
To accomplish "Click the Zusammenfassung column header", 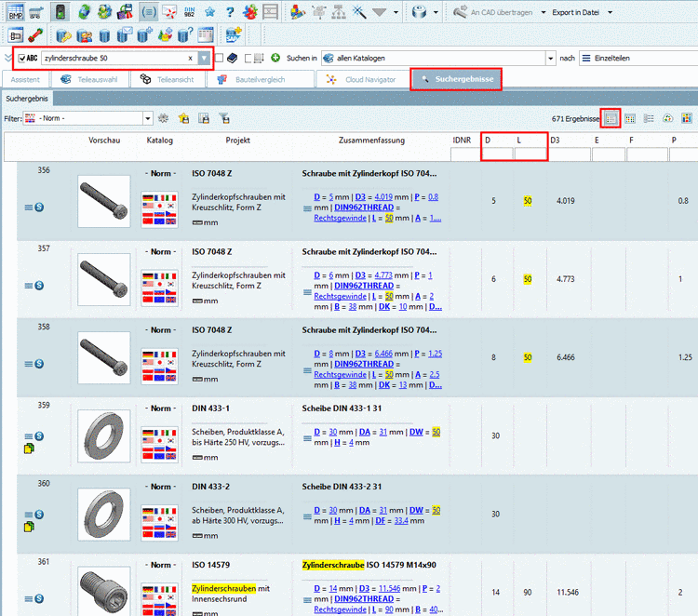I will click(371, 141).
